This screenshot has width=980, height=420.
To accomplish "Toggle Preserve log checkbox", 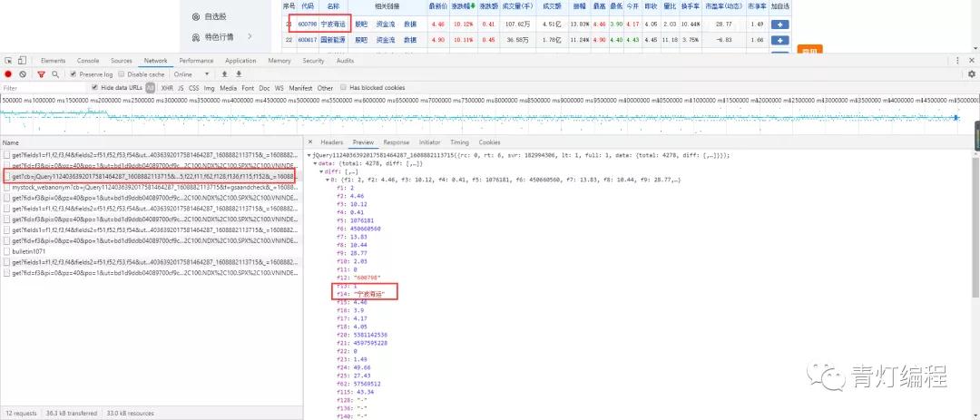I will pos(73,73).
